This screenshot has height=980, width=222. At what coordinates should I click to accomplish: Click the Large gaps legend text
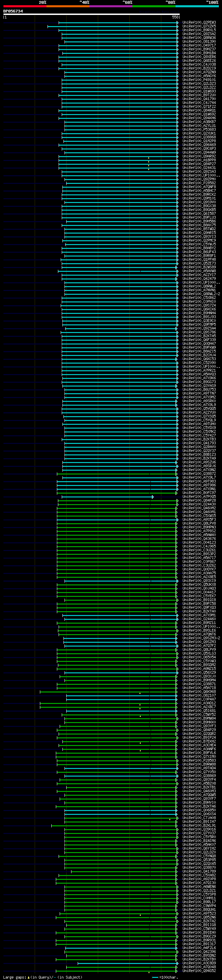click(43, 977)
